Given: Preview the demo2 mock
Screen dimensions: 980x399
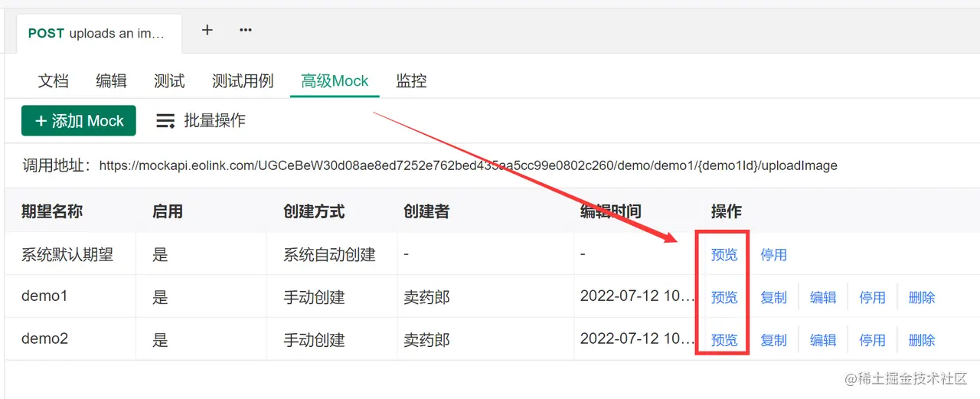Looking at the screenshot, I should tap(724, 340).
